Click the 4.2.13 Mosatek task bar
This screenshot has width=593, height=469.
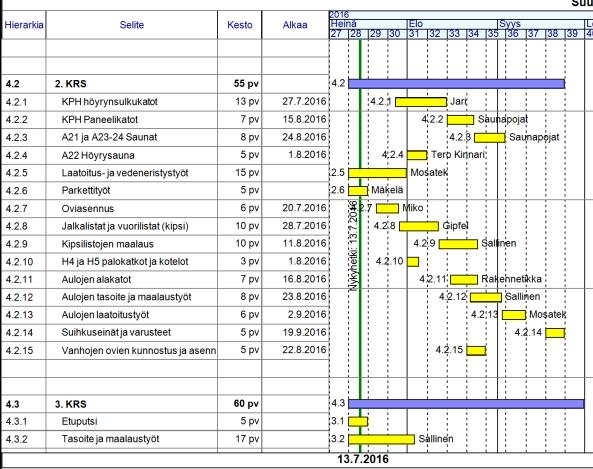pos(514,315)
